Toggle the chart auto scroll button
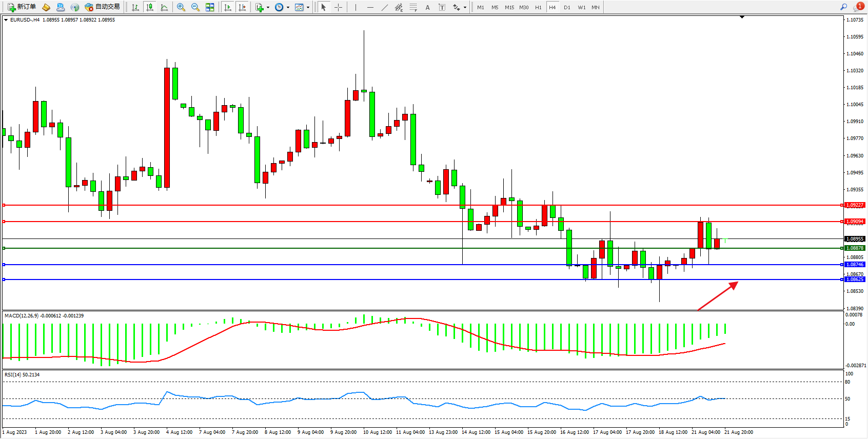This screenshot has width=868, height=439. tap(228, 7)
